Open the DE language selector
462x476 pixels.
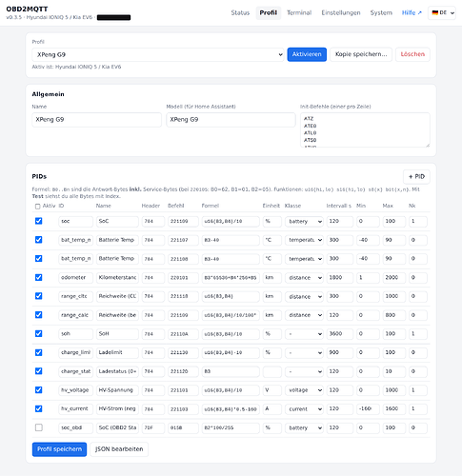click(442, 12)
